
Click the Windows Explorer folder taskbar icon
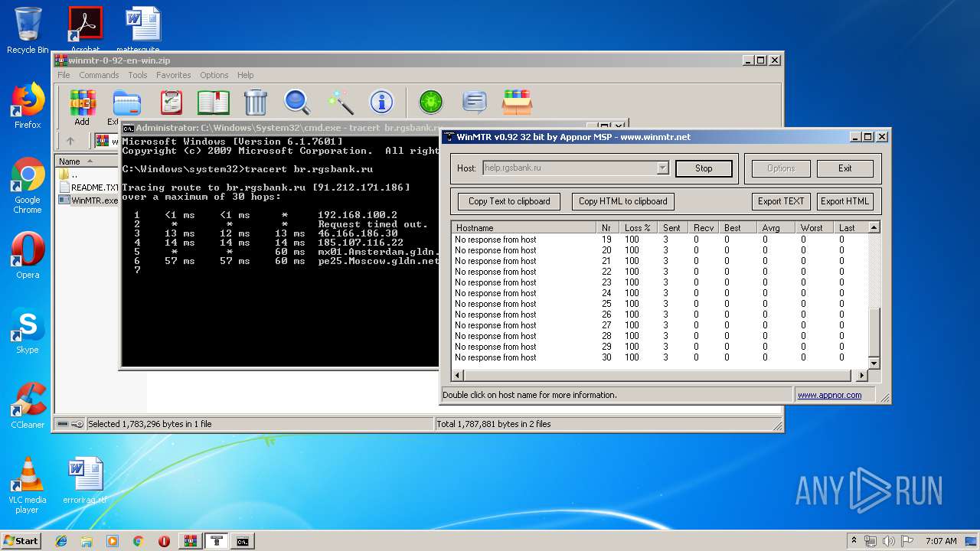pyautogui.click(x=87, y=541)
